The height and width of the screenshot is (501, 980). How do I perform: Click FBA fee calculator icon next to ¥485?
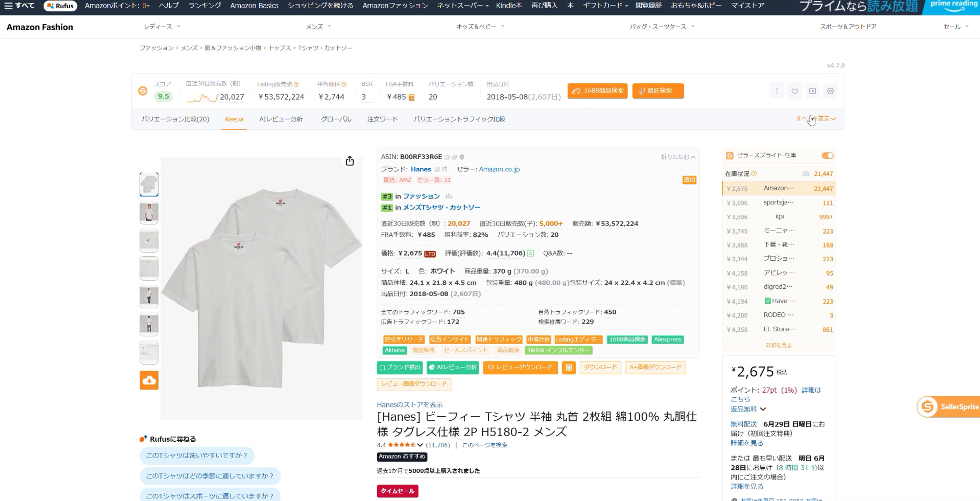click(x=411, y=97)
